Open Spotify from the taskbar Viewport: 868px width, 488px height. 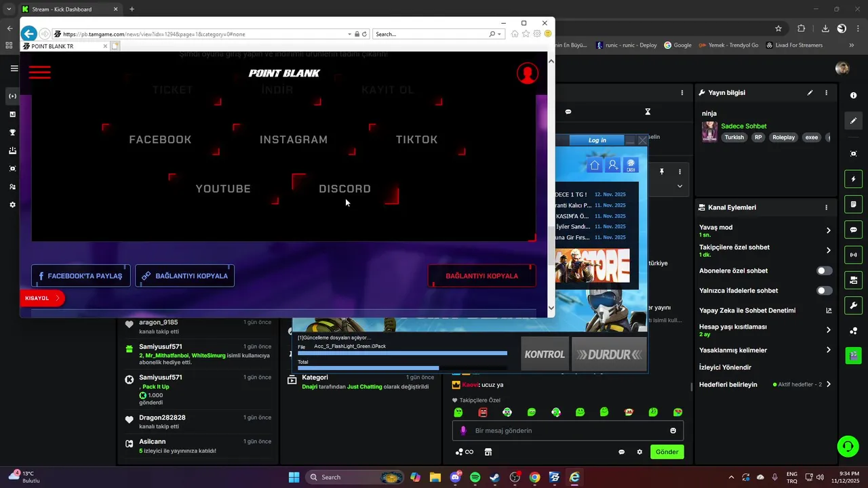(475, 477)
